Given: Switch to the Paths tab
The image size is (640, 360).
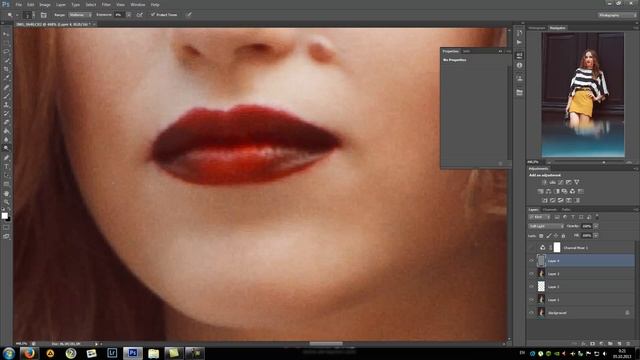Looking at the screenshot, I should [x=566, y=209].
